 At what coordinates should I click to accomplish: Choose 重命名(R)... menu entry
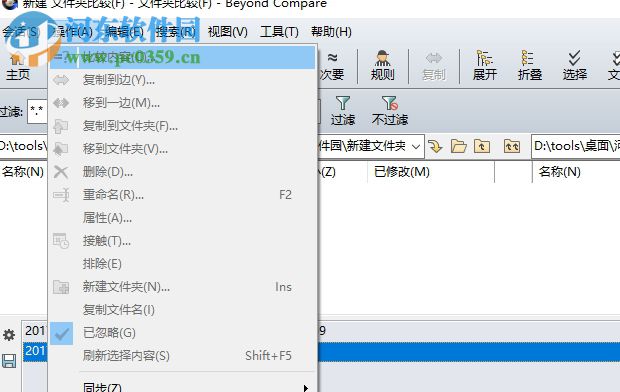click(182, 195)
